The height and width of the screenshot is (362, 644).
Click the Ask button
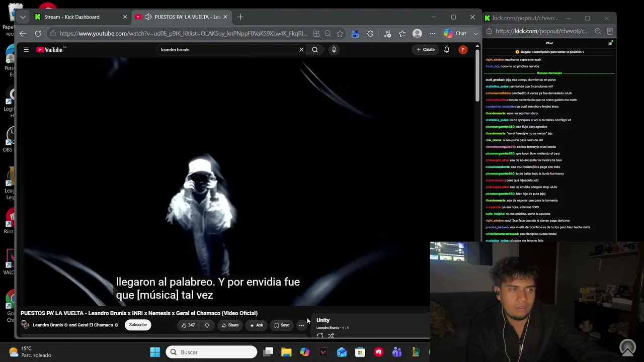pyautogui.click(x=257, y=325)
